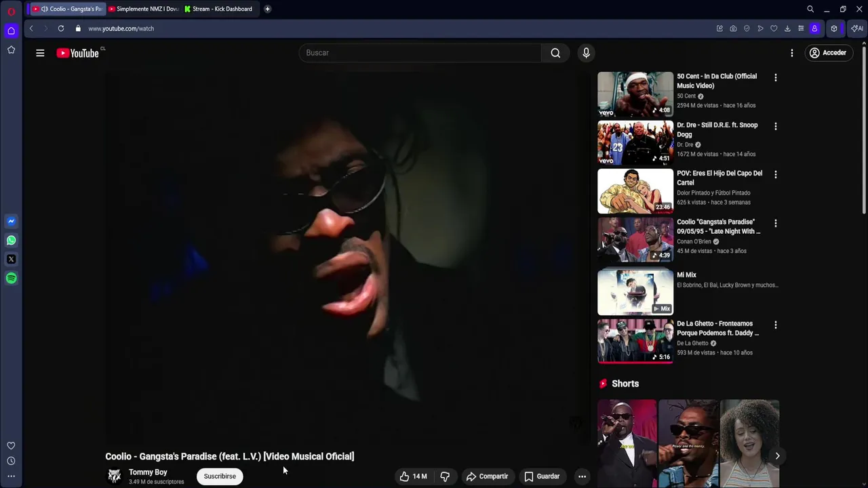Click the Conan O'Brien channel name
This screenshot has width=868, height=488.
pyautogui.click(x=694, y=241)
